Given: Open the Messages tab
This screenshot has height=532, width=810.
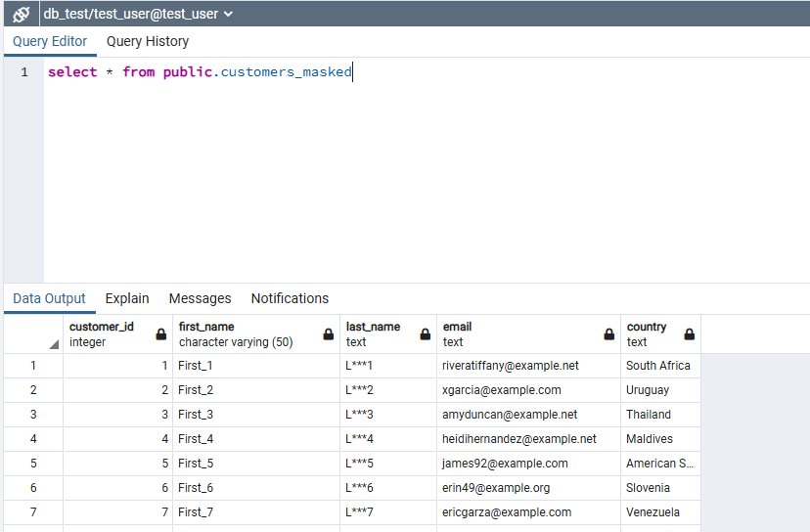Looking at the screenshot, I should tap(200, 298).
